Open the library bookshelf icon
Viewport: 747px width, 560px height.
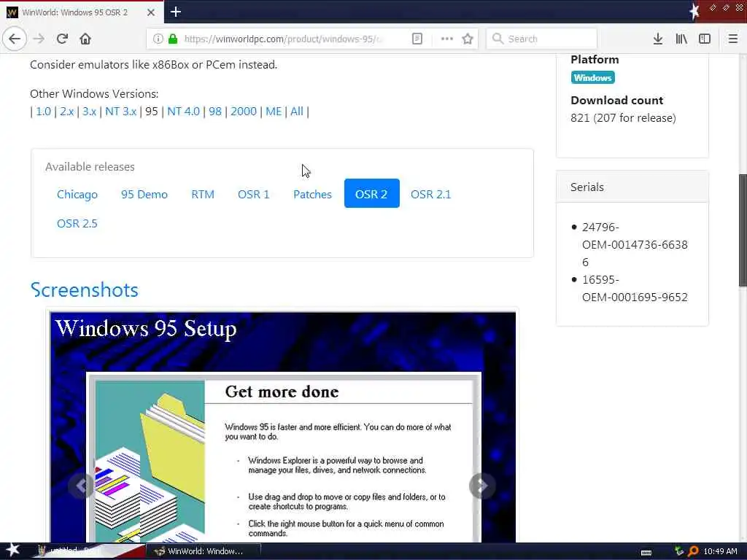click(681, 39)
